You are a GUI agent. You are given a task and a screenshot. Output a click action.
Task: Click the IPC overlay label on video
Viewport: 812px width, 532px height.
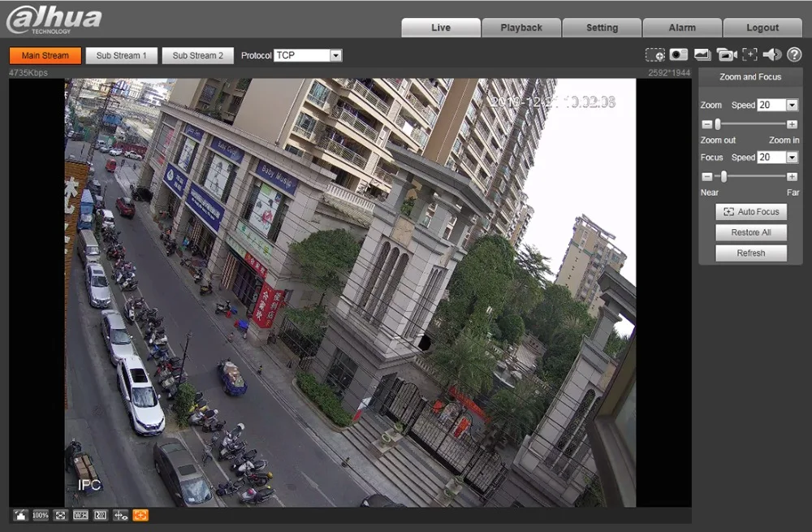pos(89,485)
